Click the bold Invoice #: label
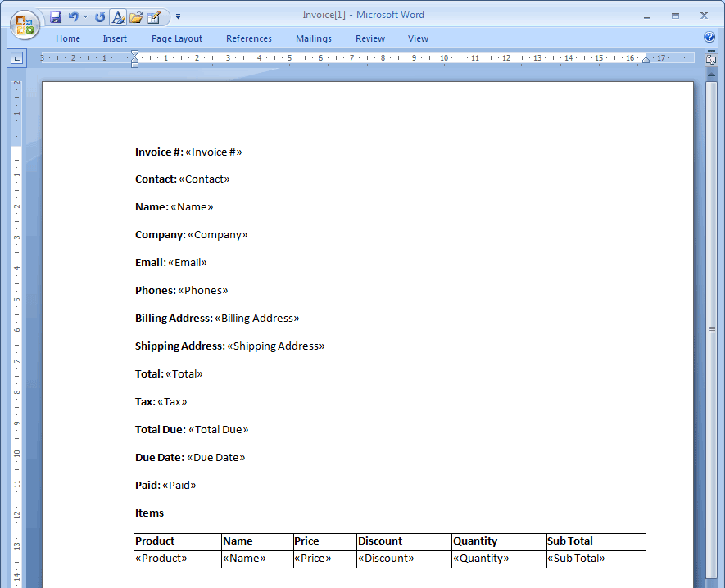 tap(159, 152)
